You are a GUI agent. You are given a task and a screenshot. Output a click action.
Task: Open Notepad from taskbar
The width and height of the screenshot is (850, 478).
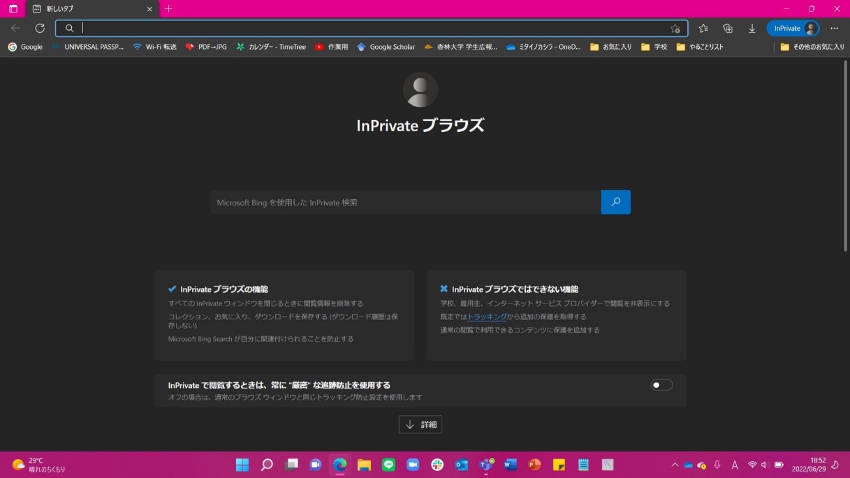coord(583,464)
